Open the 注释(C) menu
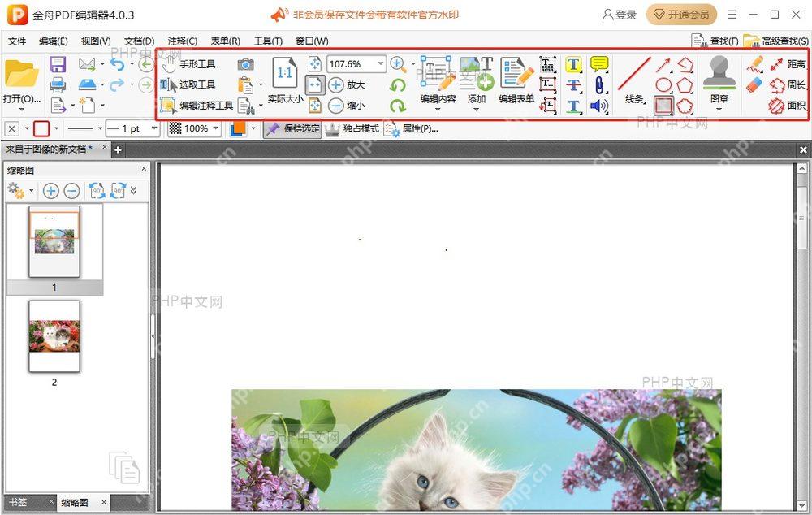Screen dimensions: 812x515 [182, 41]
